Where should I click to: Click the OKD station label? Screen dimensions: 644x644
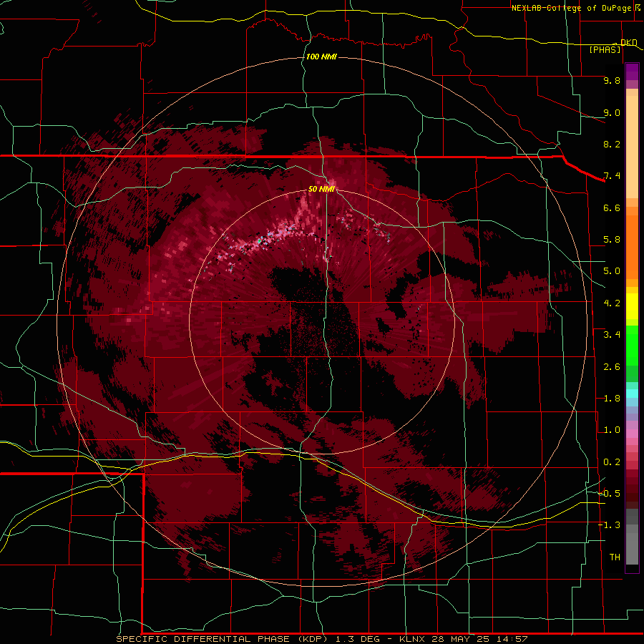coord(629,42)
